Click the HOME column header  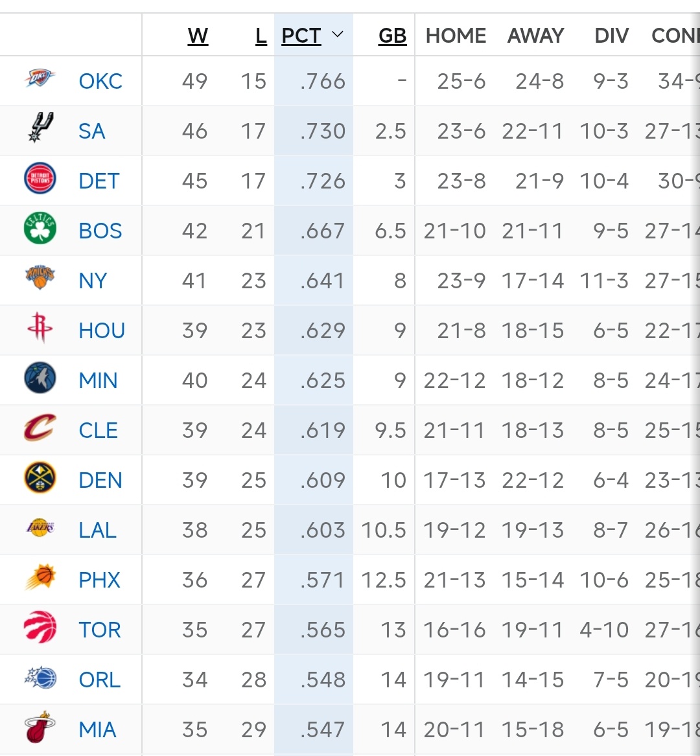pyautogui.click(x=456, y=36)
